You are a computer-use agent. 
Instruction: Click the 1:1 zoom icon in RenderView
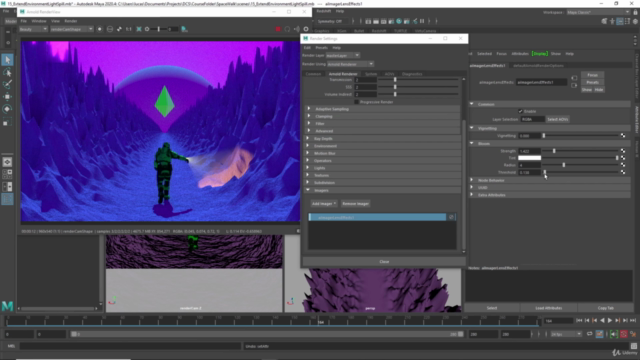click(129, 29)
